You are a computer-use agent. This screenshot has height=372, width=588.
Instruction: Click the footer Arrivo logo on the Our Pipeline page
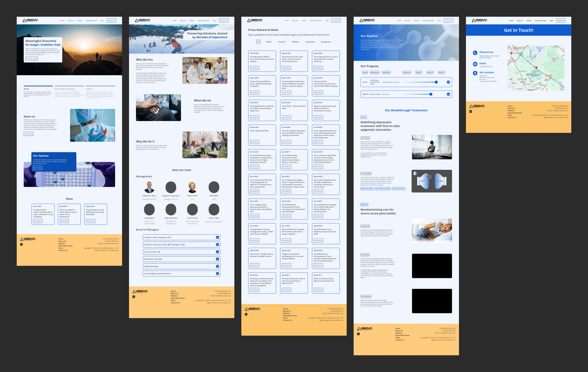pos(365,329)
